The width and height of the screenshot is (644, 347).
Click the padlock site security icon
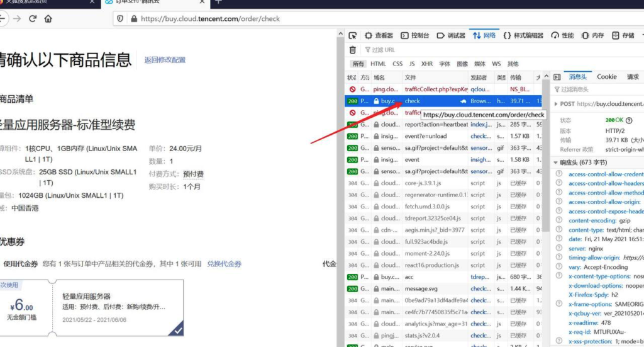tap(133, 19)
